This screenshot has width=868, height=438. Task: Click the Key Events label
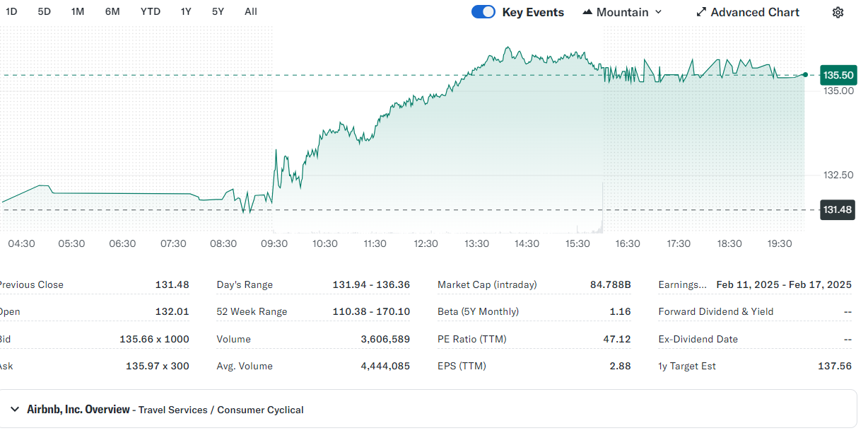(533, 12)
